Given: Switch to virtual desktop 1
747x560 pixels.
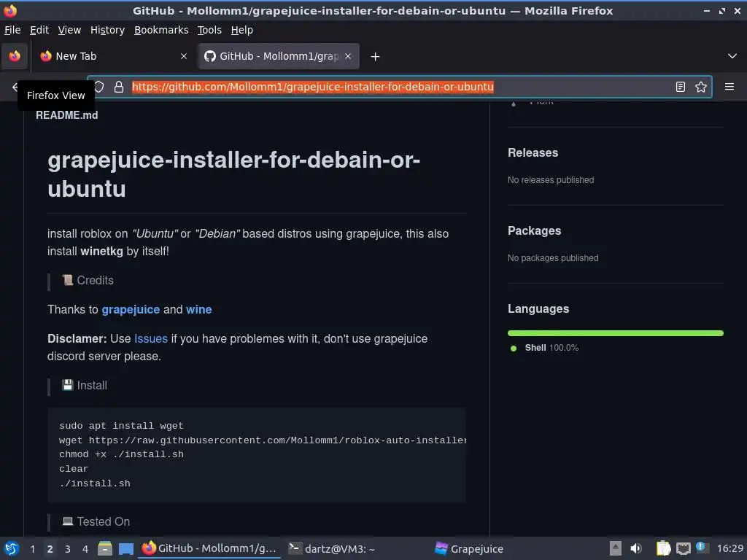Looking at the screenshot, I should pyautogui.click(x=32, y=549).
